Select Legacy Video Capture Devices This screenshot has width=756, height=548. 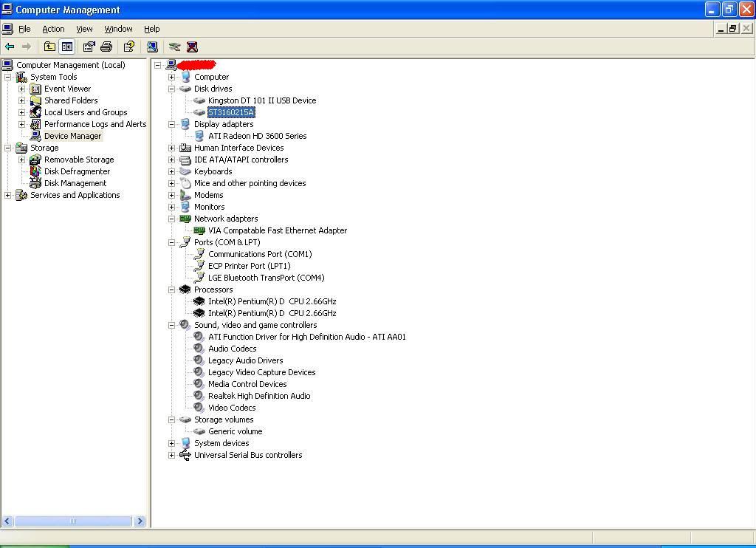point(262,372)
